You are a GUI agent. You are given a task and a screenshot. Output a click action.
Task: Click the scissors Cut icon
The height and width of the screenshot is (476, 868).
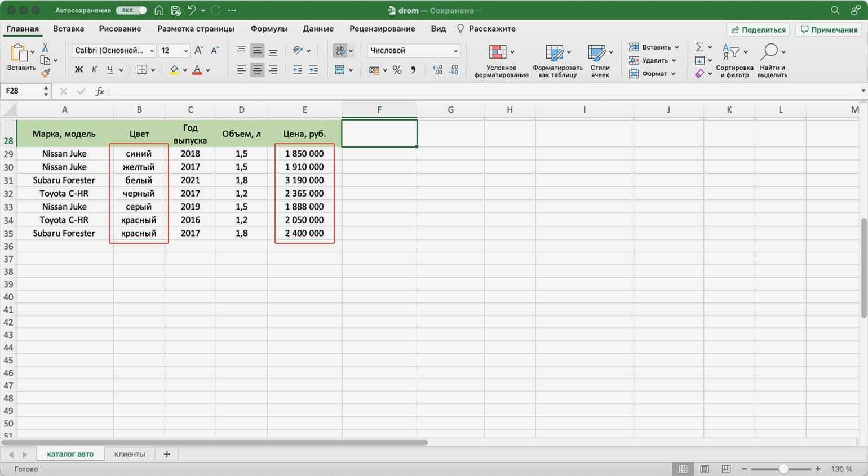(45, 47)
